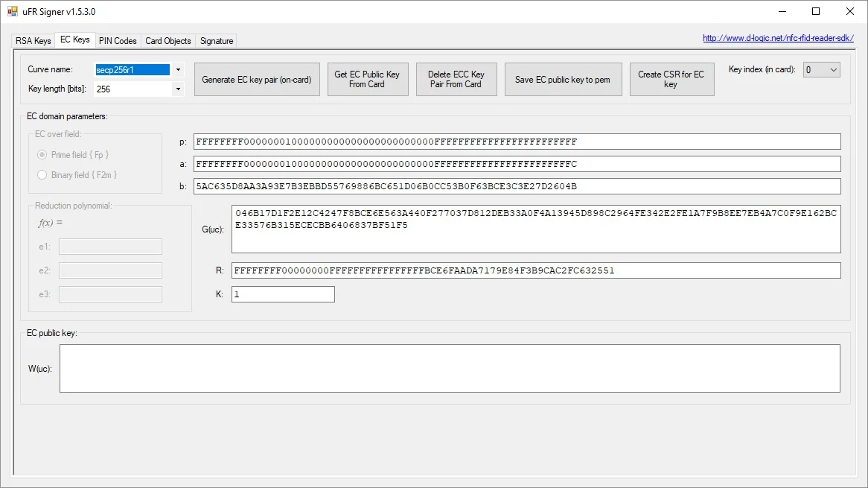
Task: Open the Key index (in card) dropdown
Action: tap(822, 70)
